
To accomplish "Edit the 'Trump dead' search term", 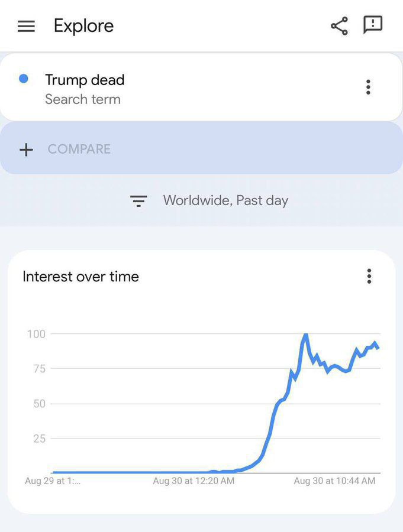I will (85, 80).
